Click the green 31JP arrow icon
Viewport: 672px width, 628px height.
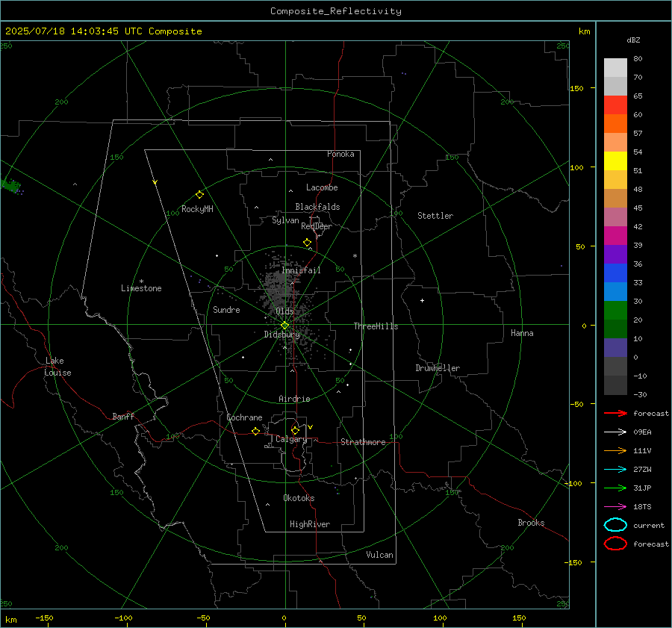[x=615, y=488]
